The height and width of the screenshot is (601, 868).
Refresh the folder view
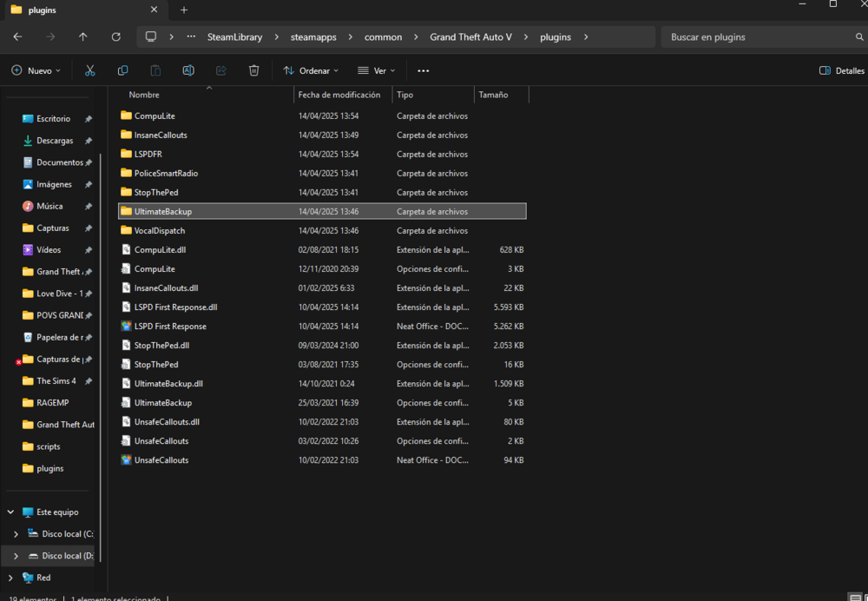pos(115,36)
